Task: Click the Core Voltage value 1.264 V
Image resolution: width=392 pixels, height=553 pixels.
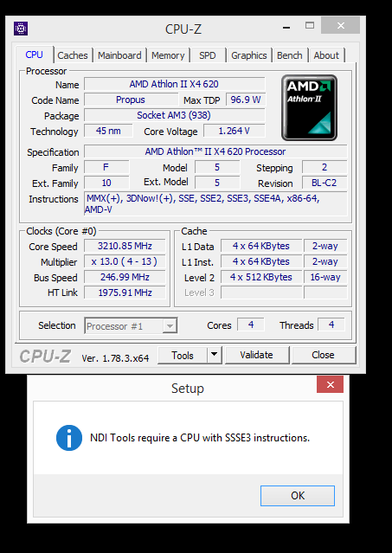Action: [x=234, y=131]
